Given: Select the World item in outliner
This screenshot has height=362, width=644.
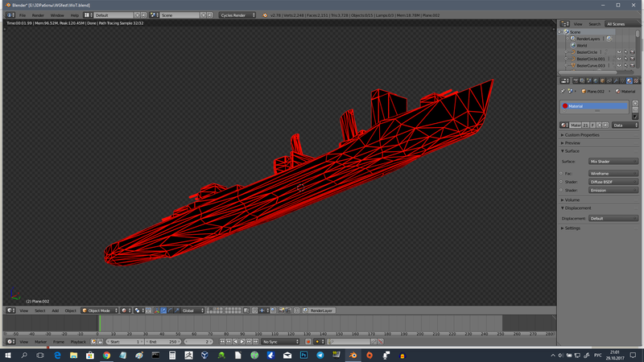Looking at the screenshot, I should [x=581, y=45].
